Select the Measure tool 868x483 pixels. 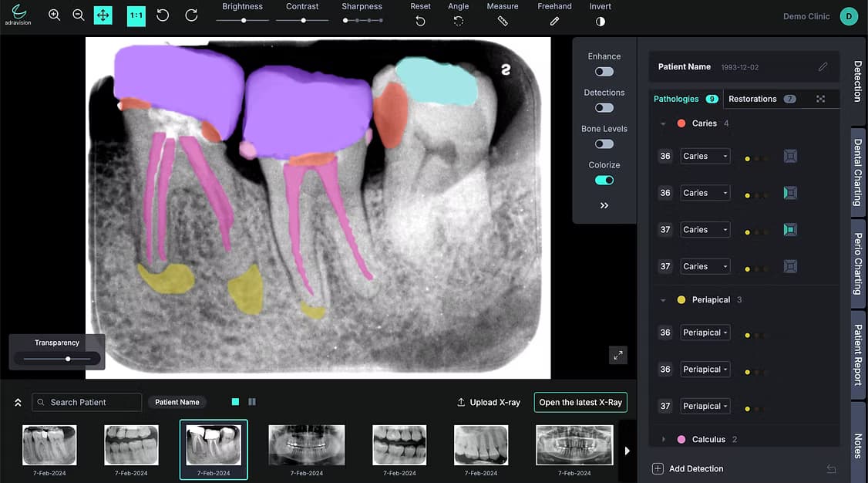point(502,21)
